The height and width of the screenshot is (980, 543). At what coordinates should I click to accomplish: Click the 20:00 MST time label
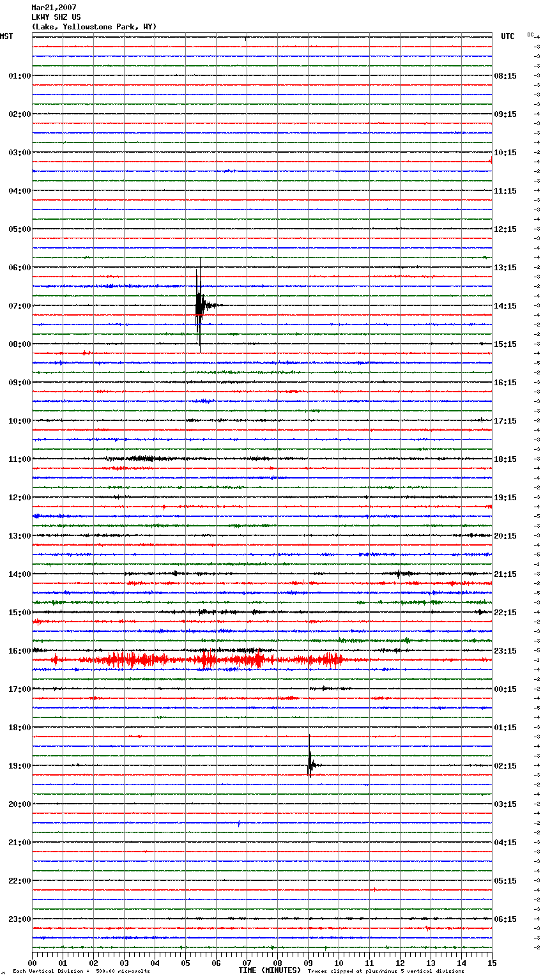[x=20, y=804]
